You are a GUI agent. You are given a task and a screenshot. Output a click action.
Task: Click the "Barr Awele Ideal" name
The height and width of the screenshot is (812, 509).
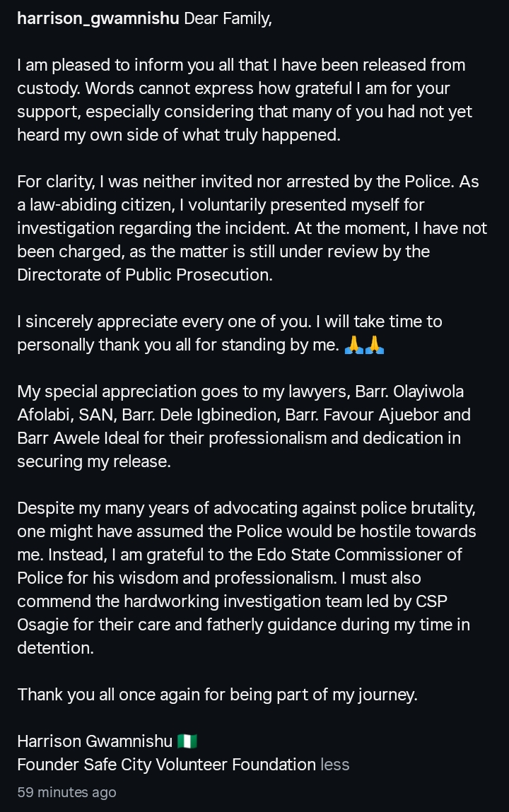click(70, 438)
